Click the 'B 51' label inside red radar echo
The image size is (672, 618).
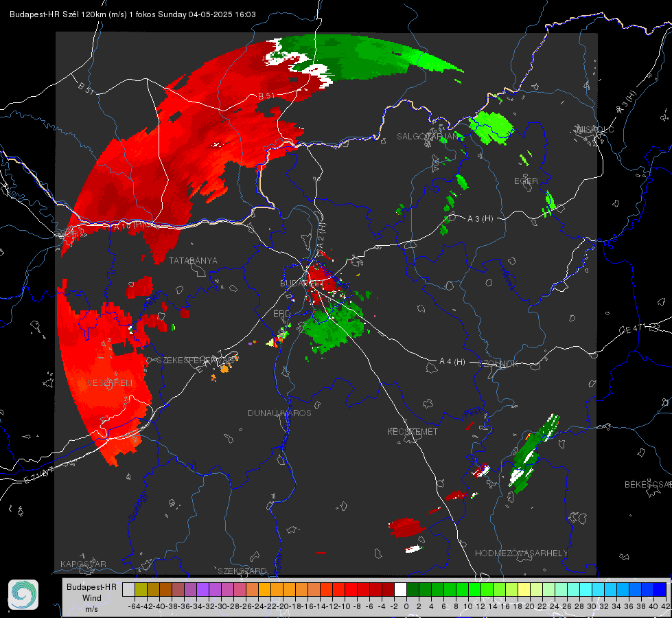(266, 96)
